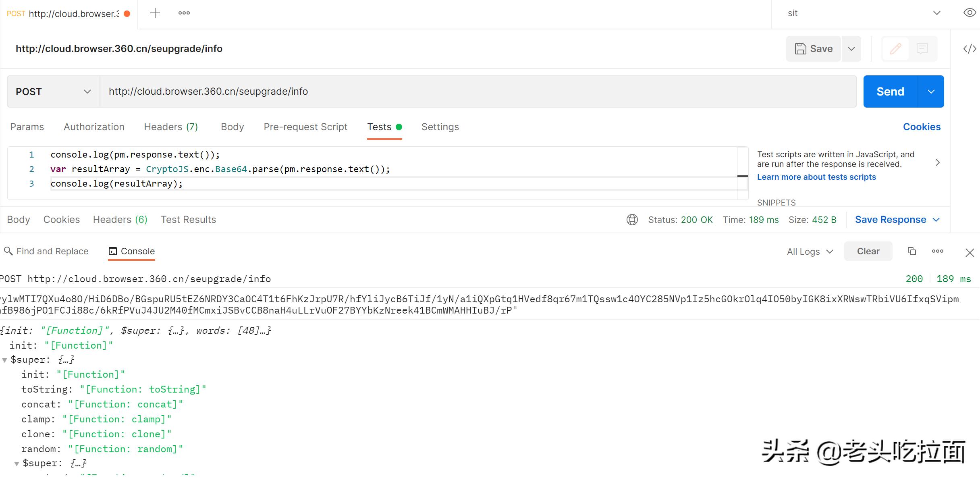
Task: Close the console panel with X
Action: [x=970, y=253]
